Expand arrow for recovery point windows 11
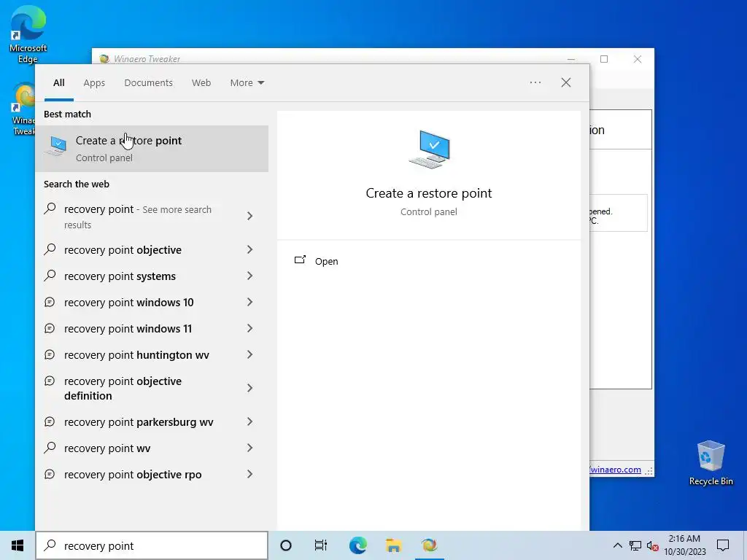The image size is (747, 560). (x=249, y=328)
